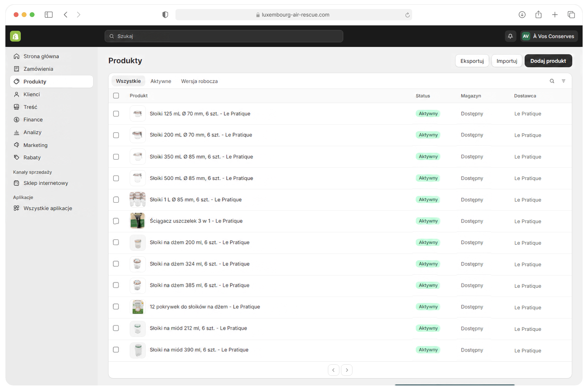The height and width of the screenshot is (392, 588).
Task: Check the Słoiki 1 L row checkbox
Action: [116, 200]
